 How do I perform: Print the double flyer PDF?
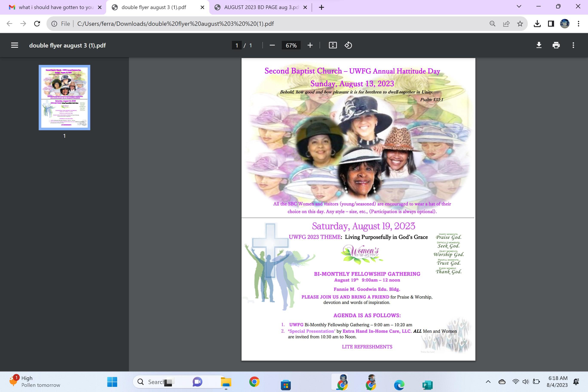pyautogui.click(x=556, y=45)
